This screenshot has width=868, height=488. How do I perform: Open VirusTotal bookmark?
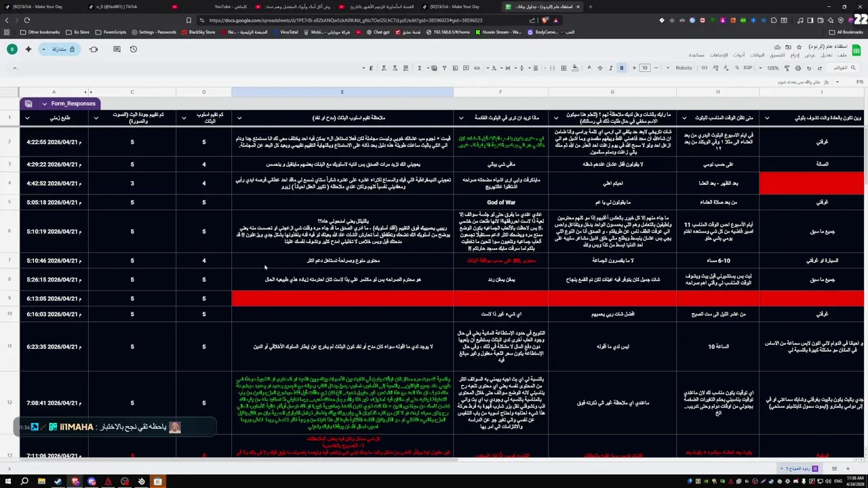[285, 32]
